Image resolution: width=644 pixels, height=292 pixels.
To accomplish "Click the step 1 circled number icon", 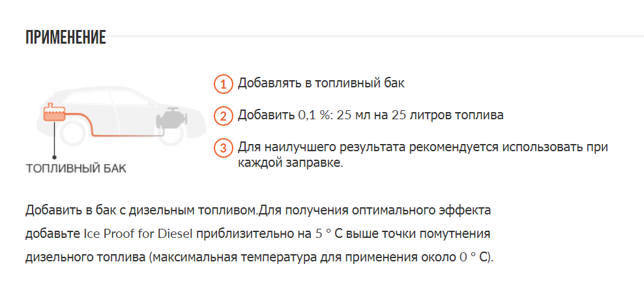I will click(223, 84).
